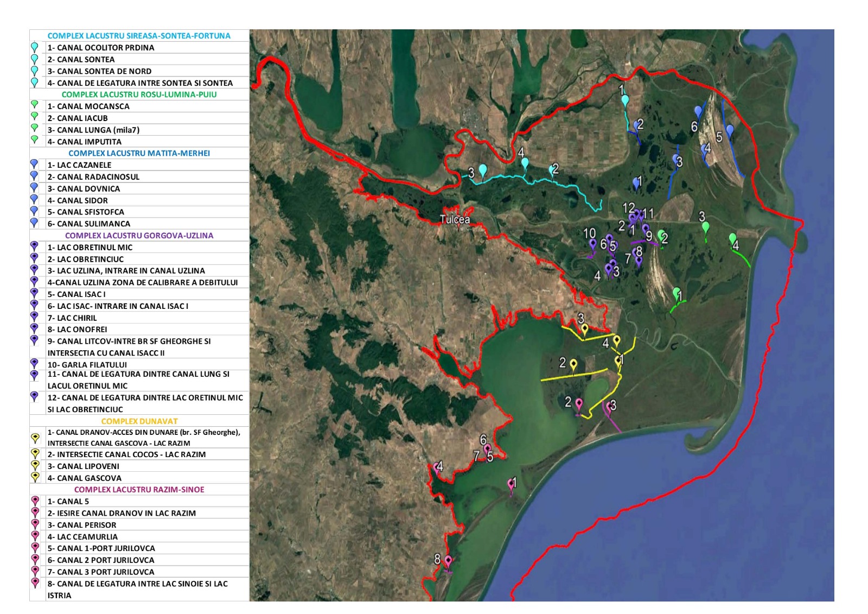Click the yellow pin beside Canal Lipoveni in legend

[x=35, y=465]
